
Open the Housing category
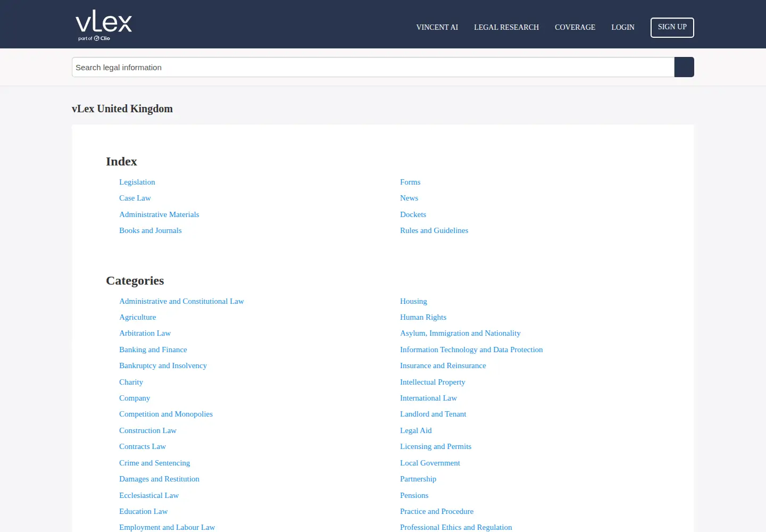(x=414, y=301)
